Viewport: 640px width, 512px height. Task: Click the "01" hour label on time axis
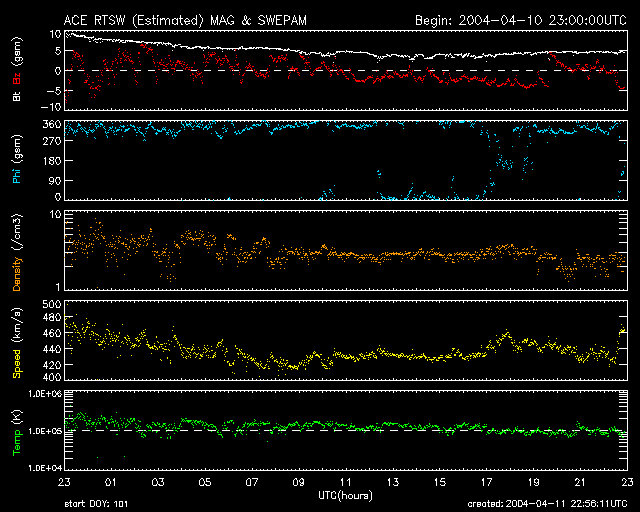[111, 483]
